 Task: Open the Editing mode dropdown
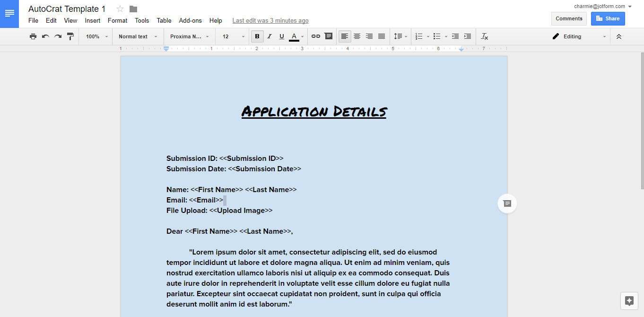(579, 36)
